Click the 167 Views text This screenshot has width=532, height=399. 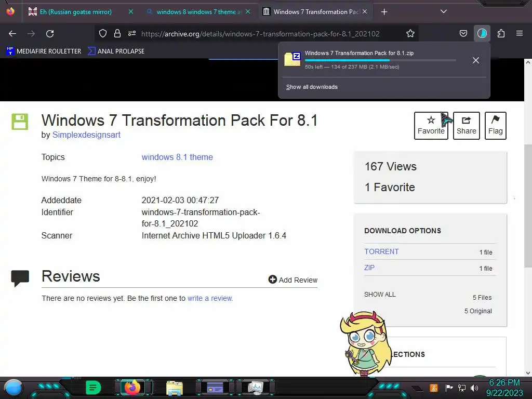click(391, 167)
